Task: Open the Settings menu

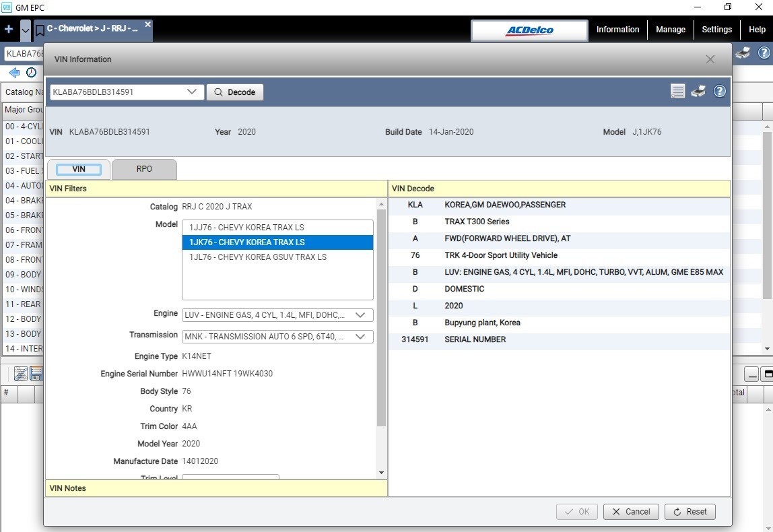Action: point(716,30)
